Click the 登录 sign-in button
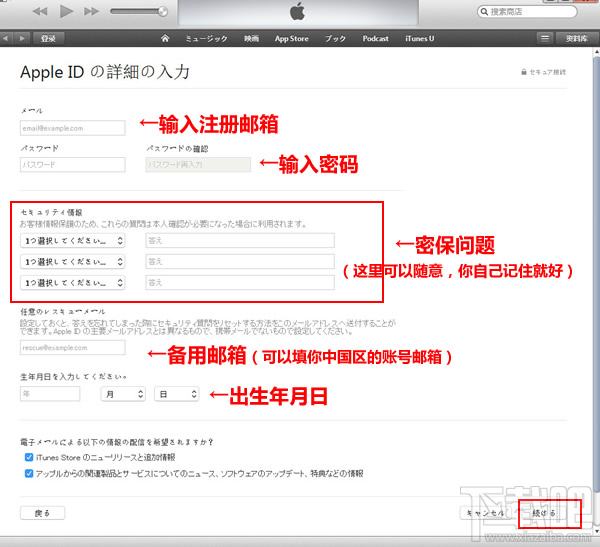The image size is (600, 547). [49, 39]
